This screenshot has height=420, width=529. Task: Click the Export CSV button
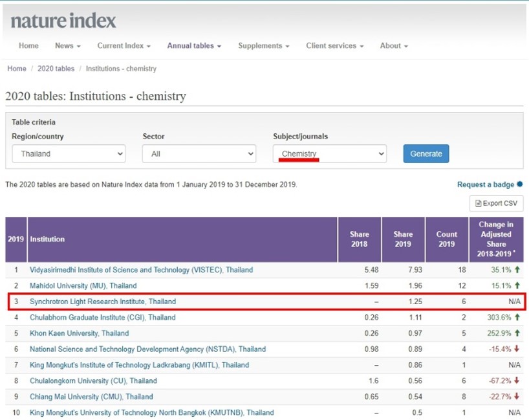click(x=496, y=203)
